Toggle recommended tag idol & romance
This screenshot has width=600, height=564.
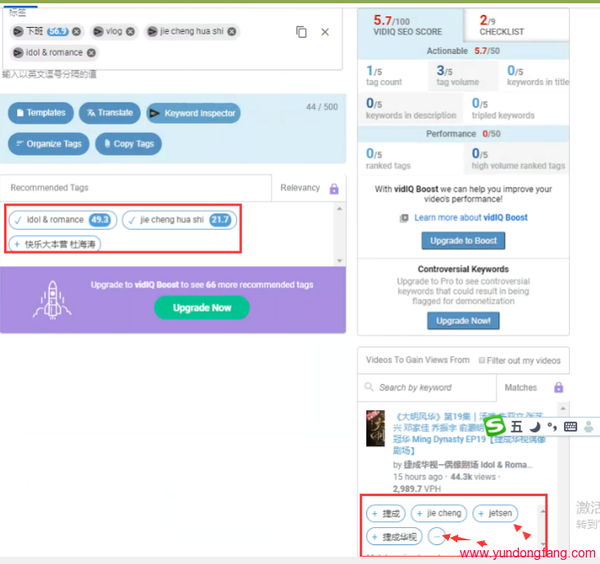pos(63,220)
